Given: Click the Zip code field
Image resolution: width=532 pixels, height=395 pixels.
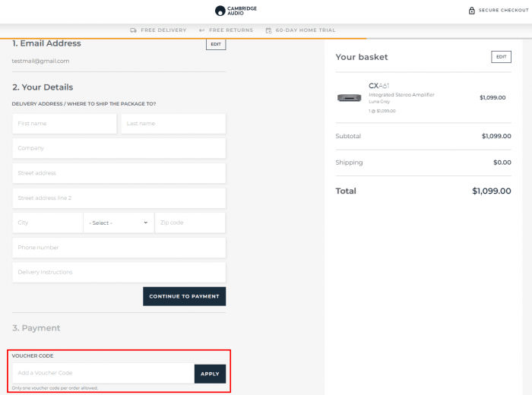Looking at the screenshot, I should point(190,223).
